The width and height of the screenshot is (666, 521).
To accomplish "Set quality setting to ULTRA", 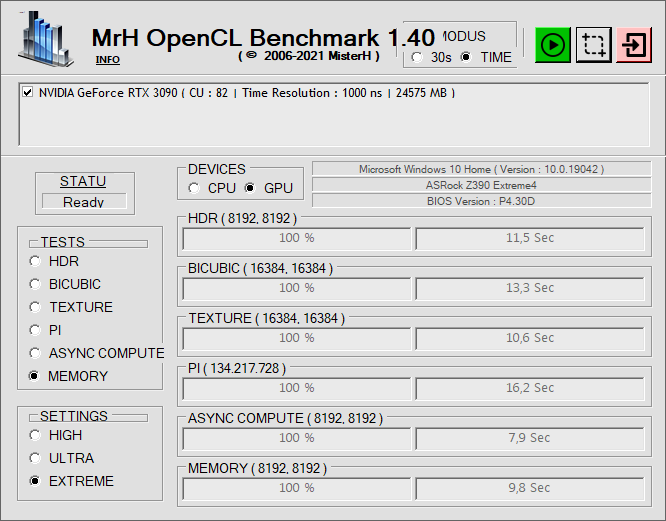I will pos(35,458).
